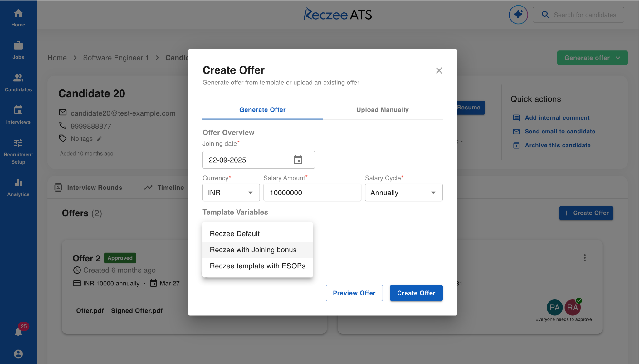
Task: Click the candidate email envelope icon
Action: point(63,113)
